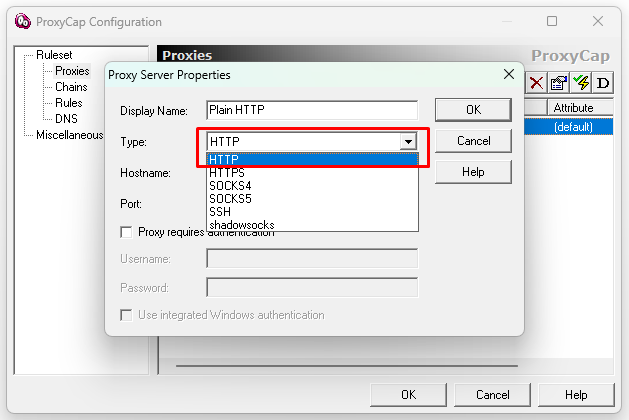Open the proxy properties toolbar icon

tap(558, 83)
